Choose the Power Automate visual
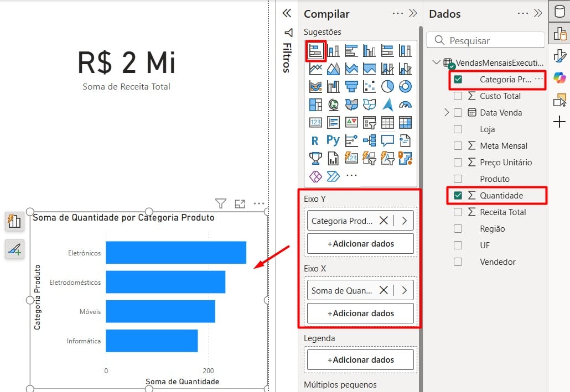 333,176
